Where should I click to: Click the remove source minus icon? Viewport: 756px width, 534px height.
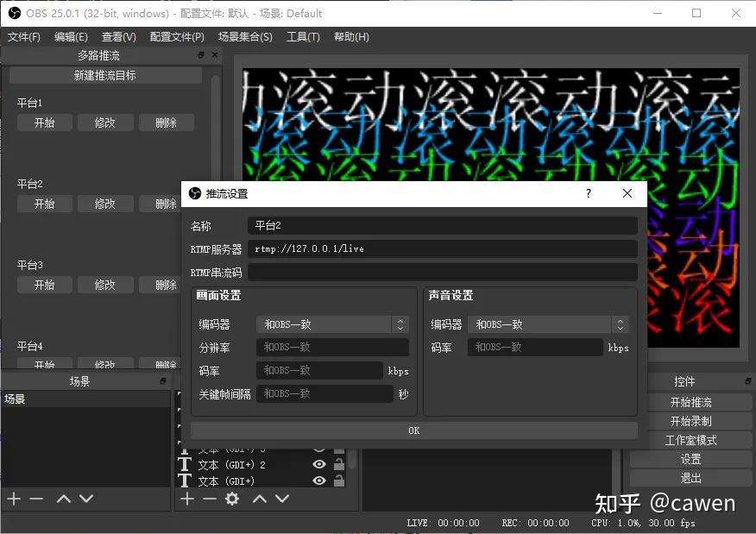210,499
